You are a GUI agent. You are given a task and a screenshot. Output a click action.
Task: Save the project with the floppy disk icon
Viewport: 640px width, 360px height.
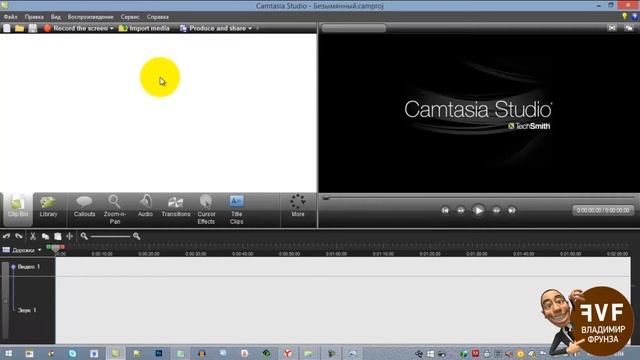click(x=33, y=28)
